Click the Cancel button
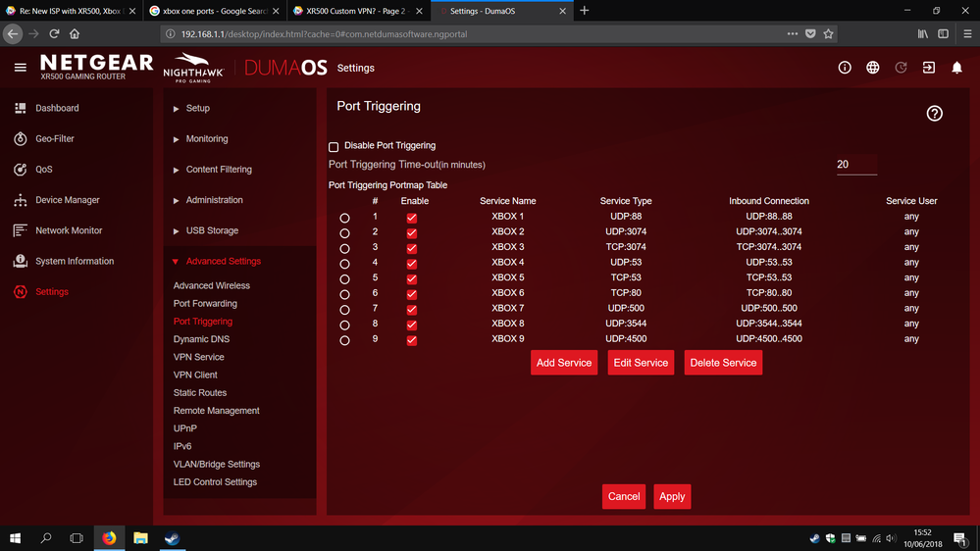This screenshot has height=551, width=980. pyautogui.click(x=624, y=497)
